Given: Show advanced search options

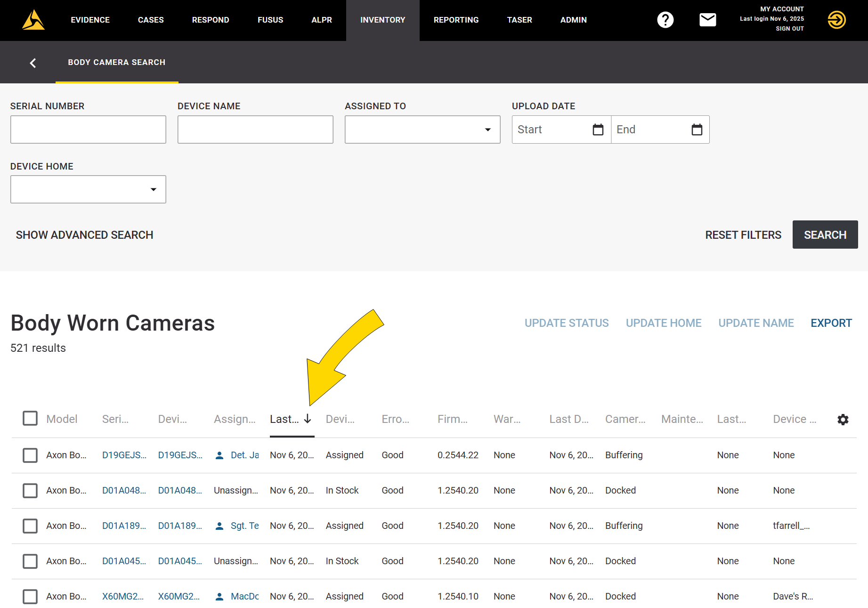Looking at the screenshot, I should coord(84,235).
